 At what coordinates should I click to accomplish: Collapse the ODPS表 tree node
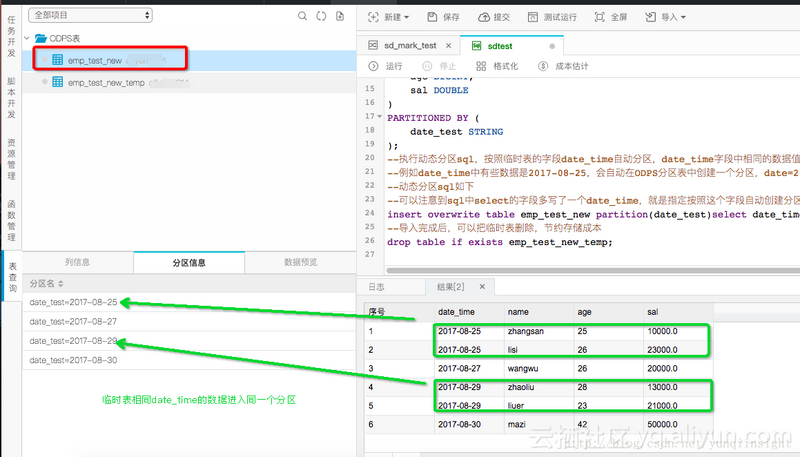pyautogui.click(x=27, y=38)
